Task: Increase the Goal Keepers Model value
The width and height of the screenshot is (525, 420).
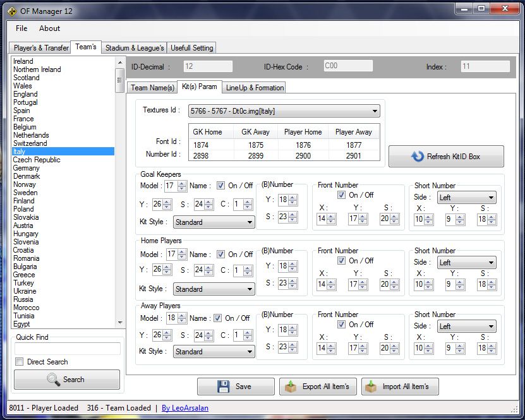Action: point(182,183)
